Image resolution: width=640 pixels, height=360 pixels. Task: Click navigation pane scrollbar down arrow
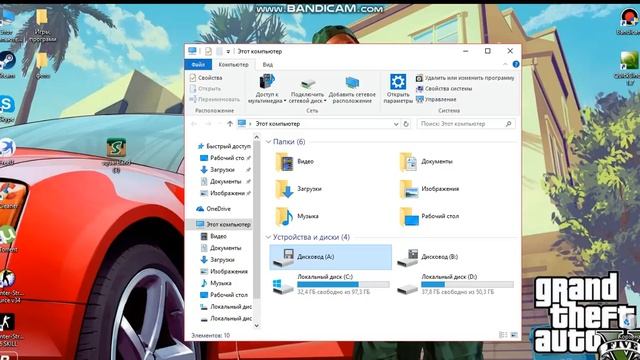[256, 326]
